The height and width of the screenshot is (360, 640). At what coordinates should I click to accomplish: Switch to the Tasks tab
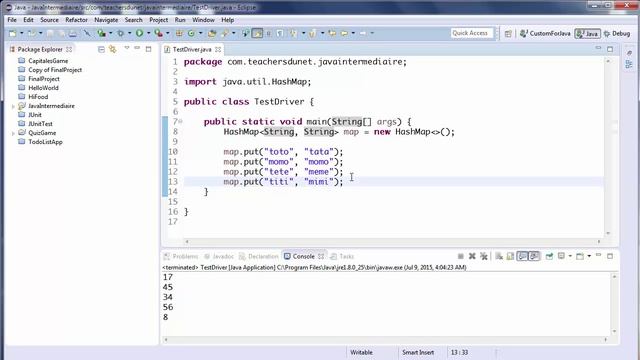[342, 256]
